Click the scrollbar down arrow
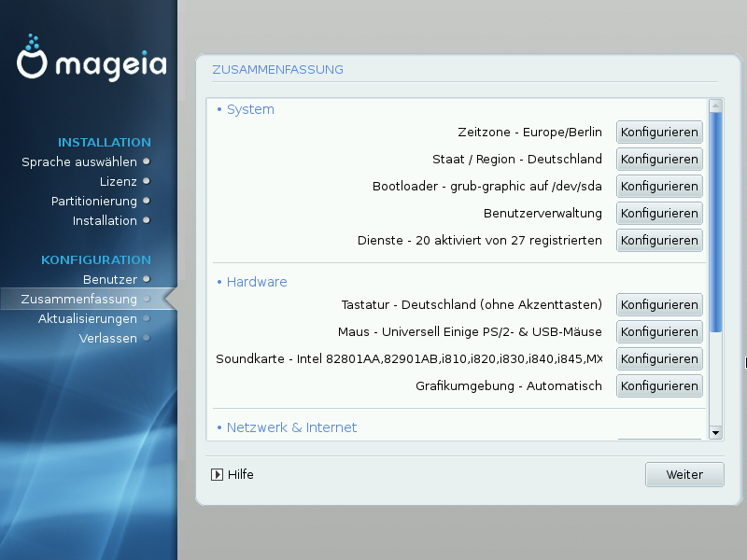Image resolution: width=747 pixels, height=560 pixels. click(x=714, y=433)
